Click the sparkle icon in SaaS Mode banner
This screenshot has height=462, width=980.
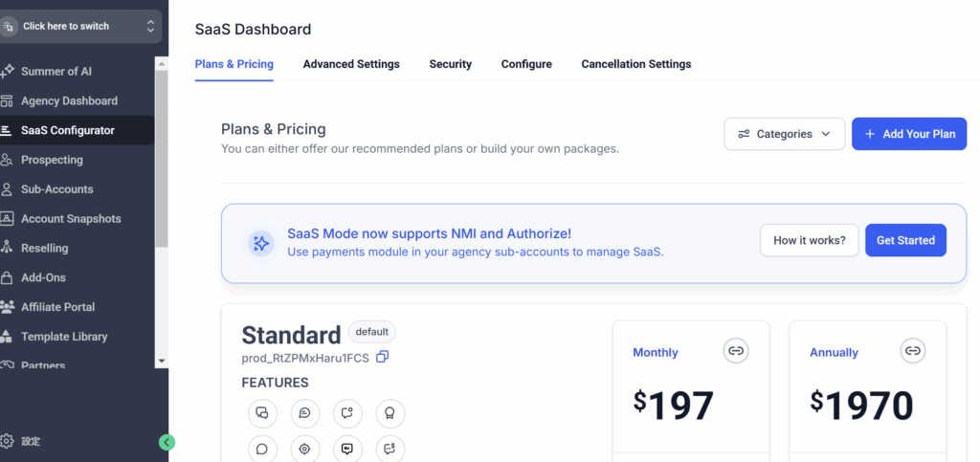point(260,243)
